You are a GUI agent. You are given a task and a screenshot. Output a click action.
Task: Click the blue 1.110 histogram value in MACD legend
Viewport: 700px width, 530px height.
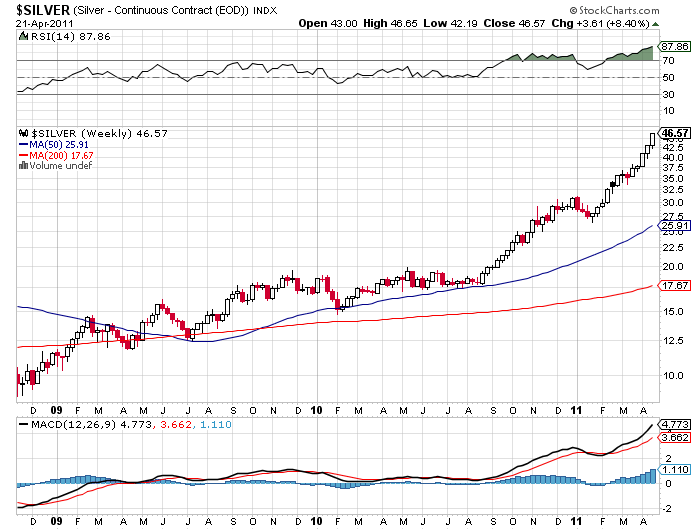coord(216,424)
